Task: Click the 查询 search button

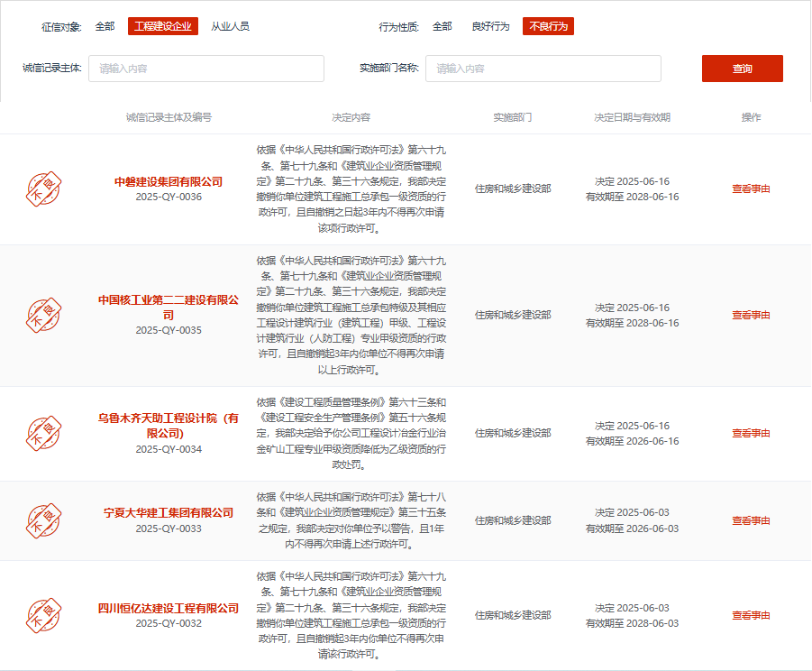Action: pyautogui.click(x=742, y=69)
